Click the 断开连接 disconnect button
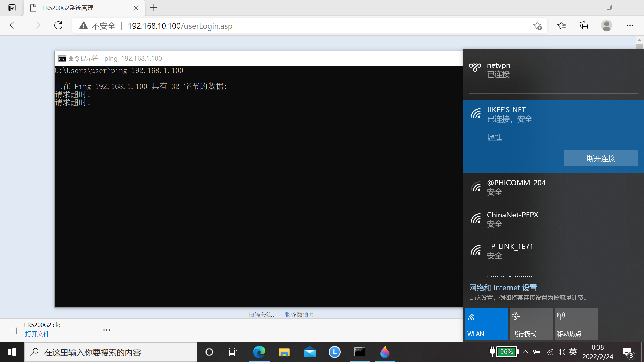The image size is (644, 362). point(601,158)
